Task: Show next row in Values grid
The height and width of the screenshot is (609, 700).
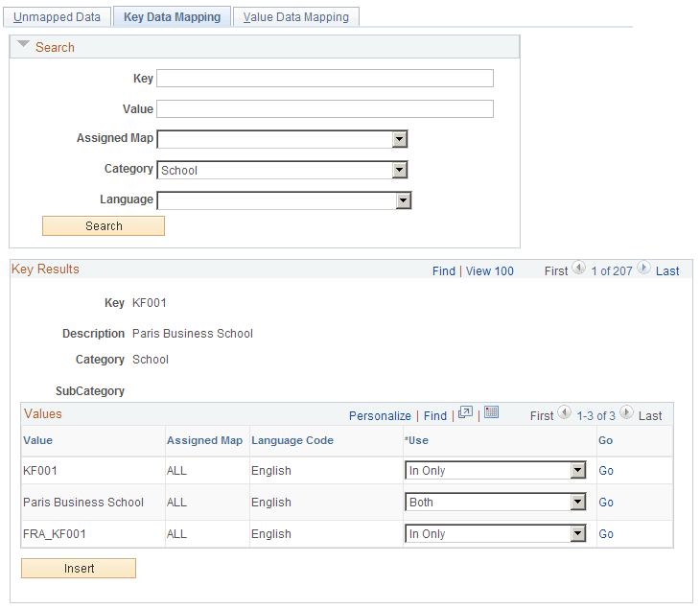Action: coord(626,412)
